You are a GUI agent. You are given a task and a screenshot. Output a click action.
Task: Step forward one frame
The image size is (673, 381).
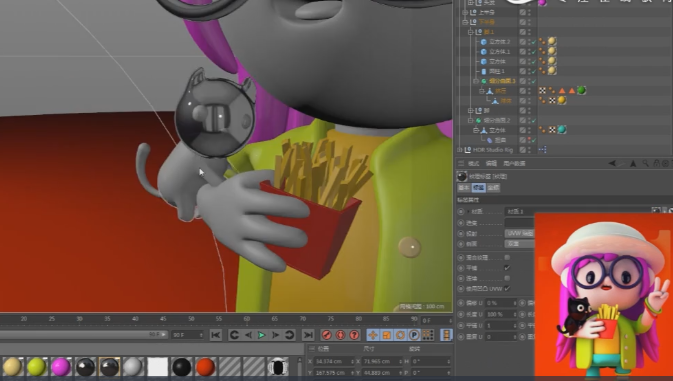pos(276,335)
